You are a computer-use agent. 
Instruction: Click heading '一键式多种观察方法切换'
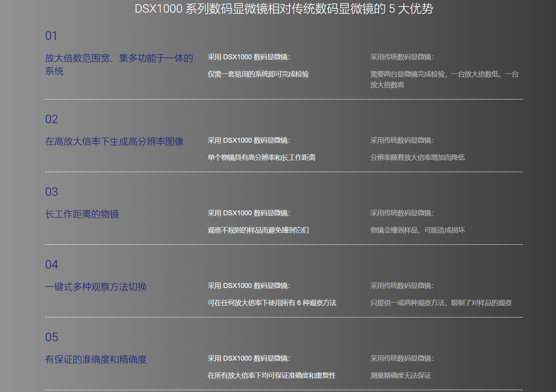(96, 287)
